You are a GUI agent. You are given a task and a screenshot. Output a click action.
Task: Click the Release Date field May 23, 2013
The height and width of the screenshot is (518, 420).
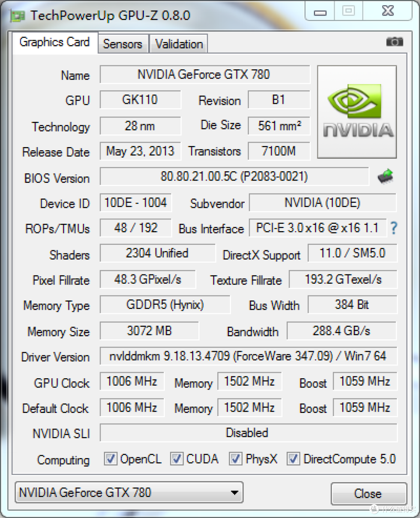point(140,151)
